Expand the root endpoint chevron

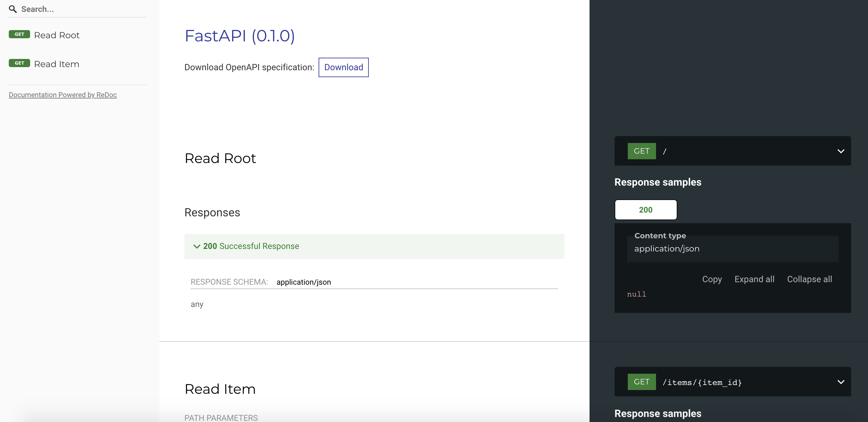pos(840,151)
